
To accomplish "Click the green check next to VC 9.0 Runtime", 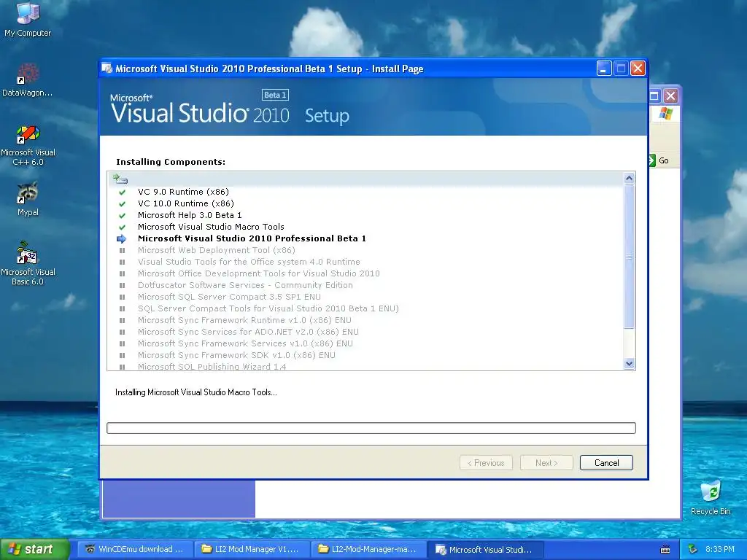I will coord(122,192).
